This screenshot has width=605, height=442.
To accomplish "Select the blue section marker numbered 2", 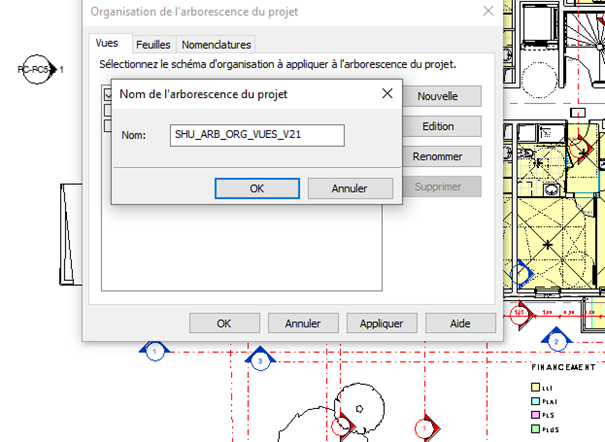I will 556,340.
